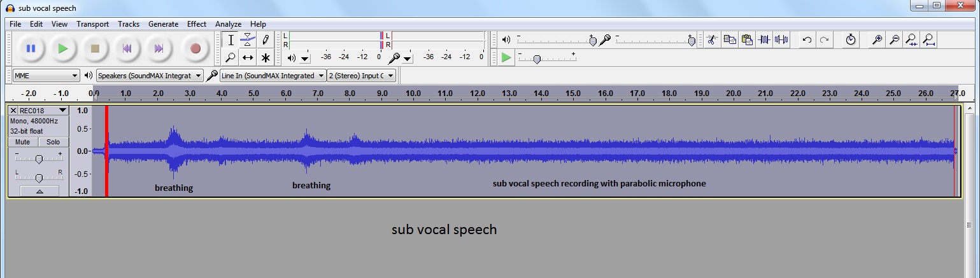This screenshot has height=278, width=980.
Task: Collapse the track with bottom arrow button
Action: [39, 191]
